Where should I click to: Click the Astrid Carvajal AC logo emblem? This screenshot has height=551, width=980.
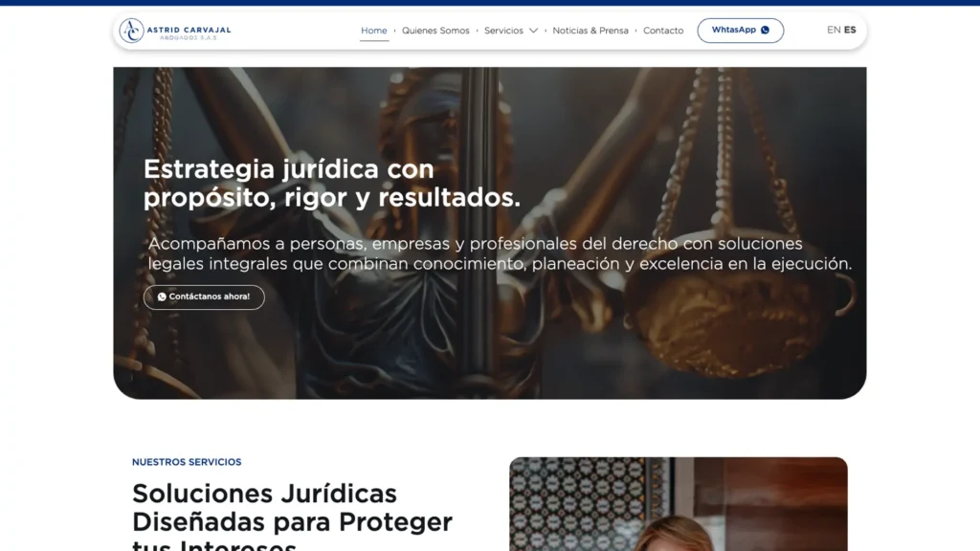[131, 30]
